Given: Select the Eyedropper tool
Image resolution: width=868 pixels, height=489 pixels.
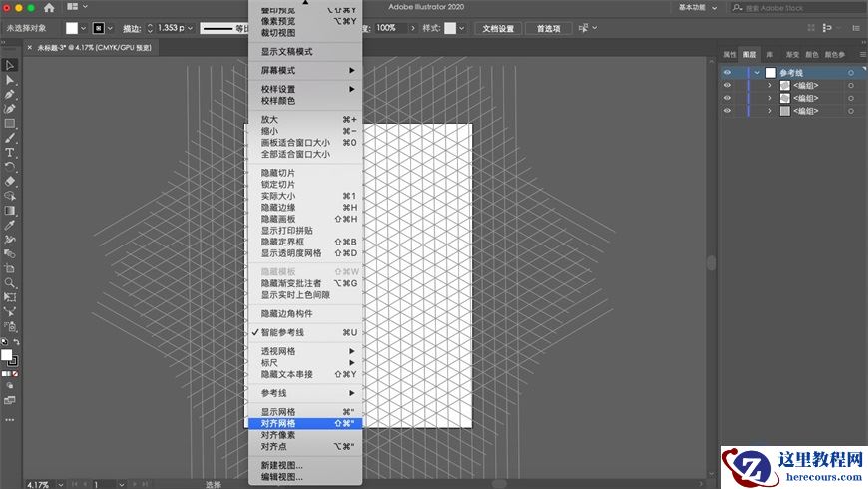Looking at the screenshot, I should tap(9, 225).
